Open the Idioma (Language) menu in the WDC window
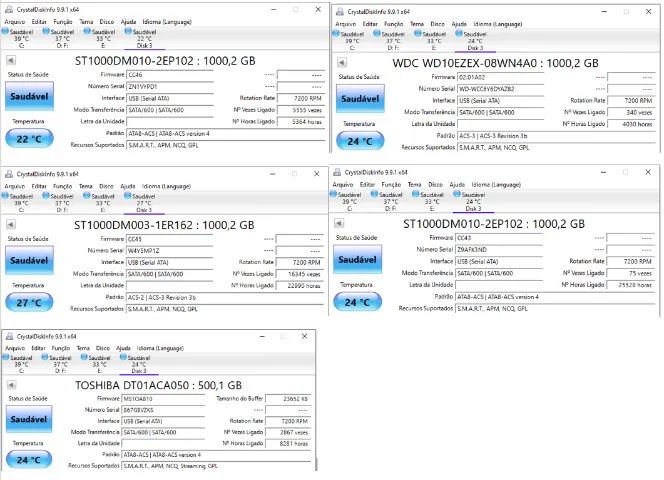Screen dimensions: 664x480 click(498, 24)
